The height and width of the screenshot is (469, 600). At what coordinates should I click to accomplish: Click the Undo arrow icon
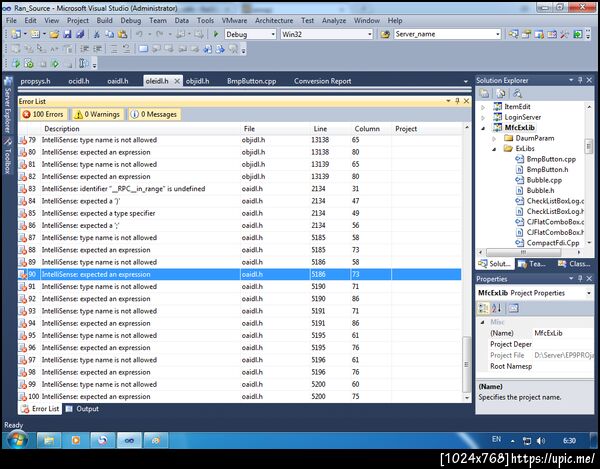click(x=139, y=34)
